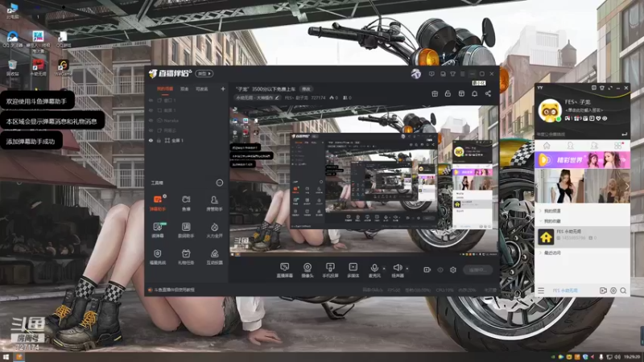Viewport: 644px width, 362px height.
Task: Add a 手机投屏 phone cast source
Action: point(330,270)
